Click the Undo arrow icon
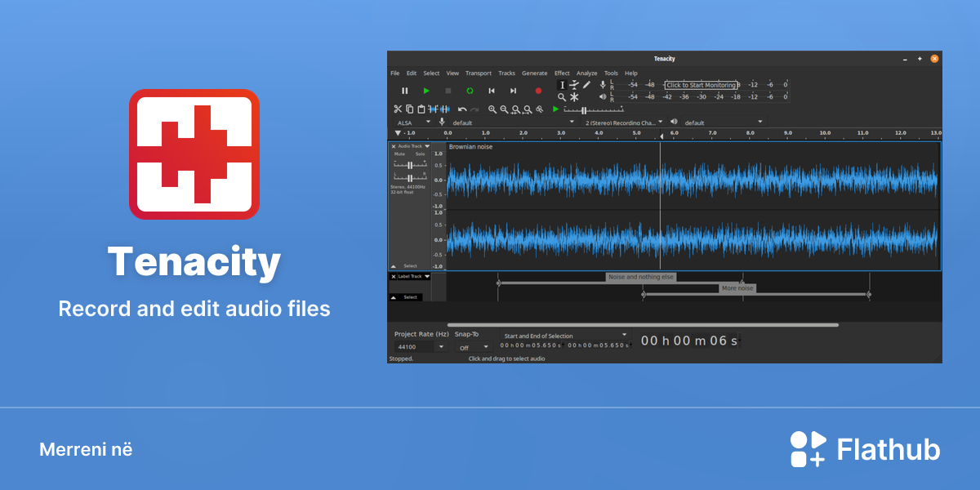The height and width of the screenshot is (490, 980). tap(462, 109)
